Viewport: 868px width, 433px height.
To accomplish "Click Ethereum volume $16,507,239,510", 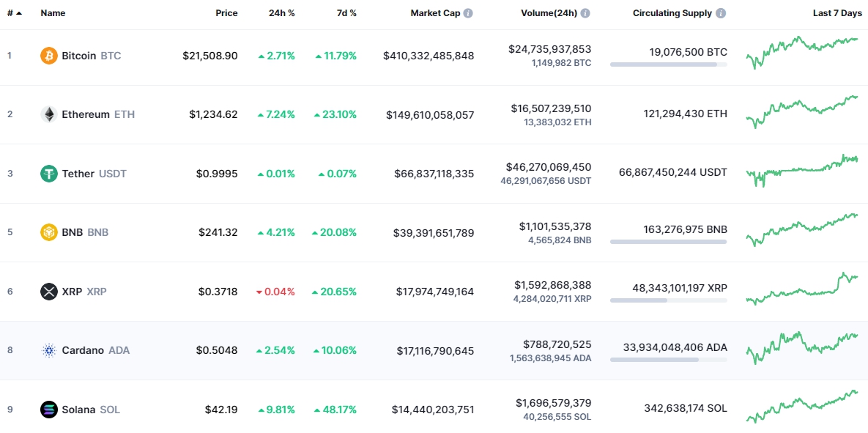I will pyautogui.click(x=551, y=108).
